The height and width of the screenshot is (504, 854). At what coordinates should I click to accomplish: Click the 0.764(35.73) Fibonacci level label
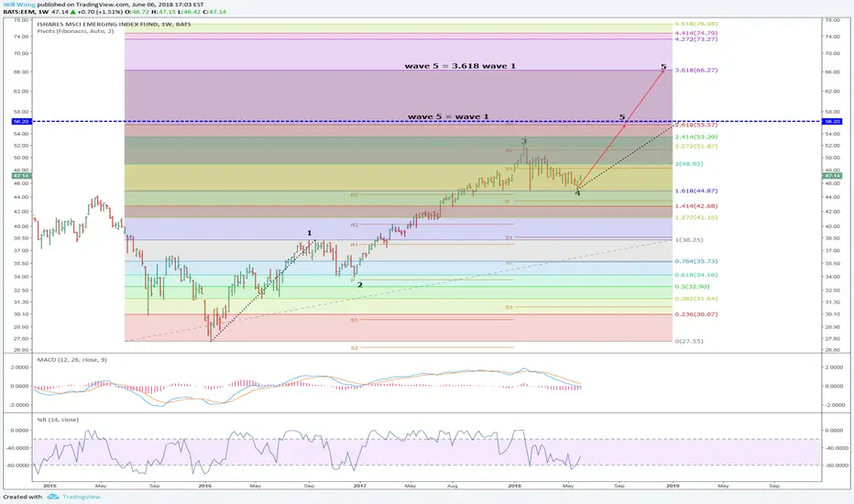point(696,261)
